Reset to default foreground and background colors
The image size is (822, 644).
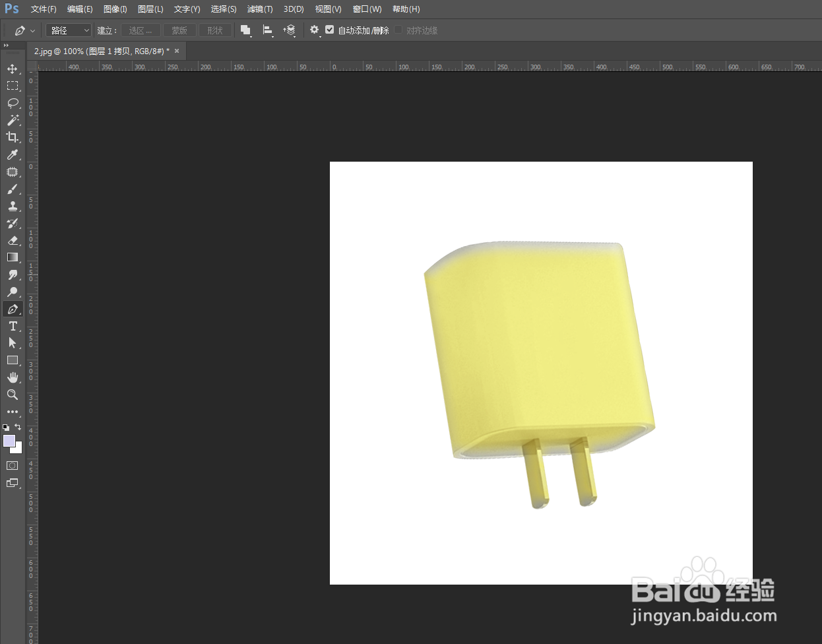point(6,428)
